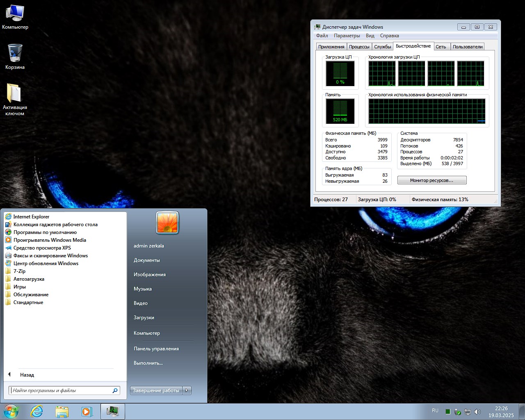The image size is (525, 420).
Task: Click the green CPU meter tray icon
Action: pyautogui.click(x=448, y=411)
